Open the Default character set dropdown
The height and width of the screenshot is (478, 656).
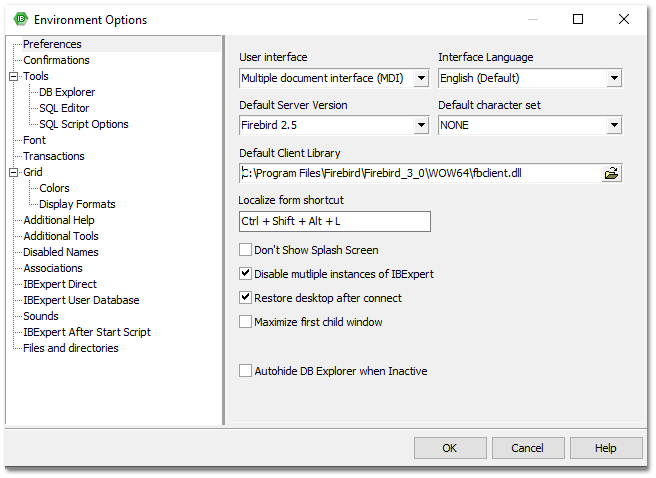[614, 125]
